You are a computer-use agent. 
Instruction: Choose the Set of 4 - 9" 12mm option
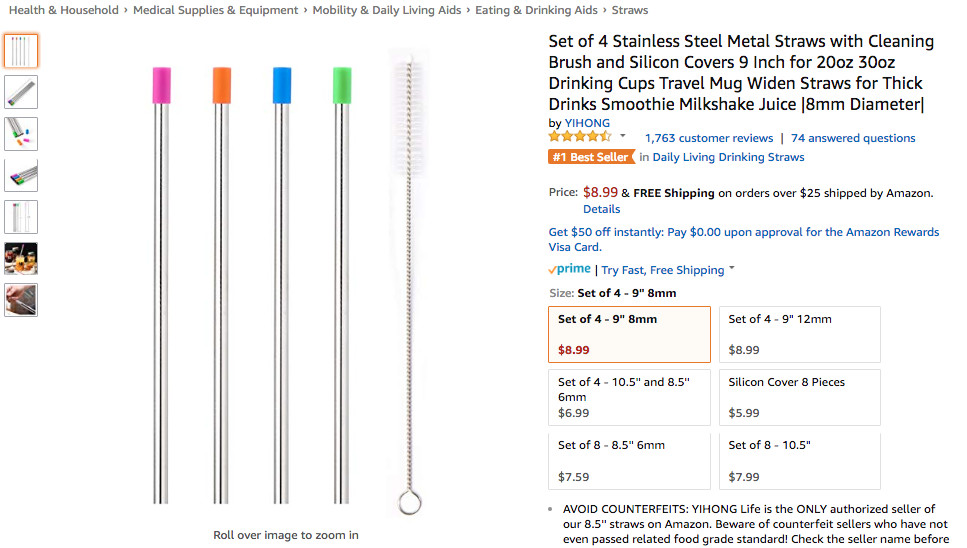point(799,334)
